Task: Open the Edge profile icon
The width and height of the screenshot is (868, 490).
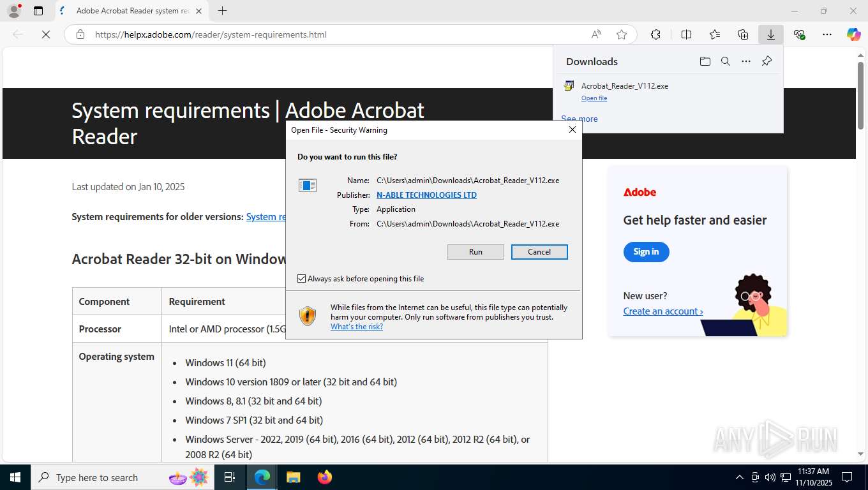Action: tap(13, 11)
